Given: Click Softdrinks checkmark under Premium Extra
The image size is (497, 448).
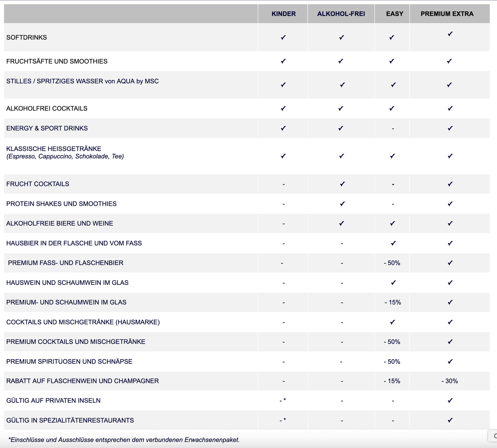Looking at the screenshot, I should (450, 34).
